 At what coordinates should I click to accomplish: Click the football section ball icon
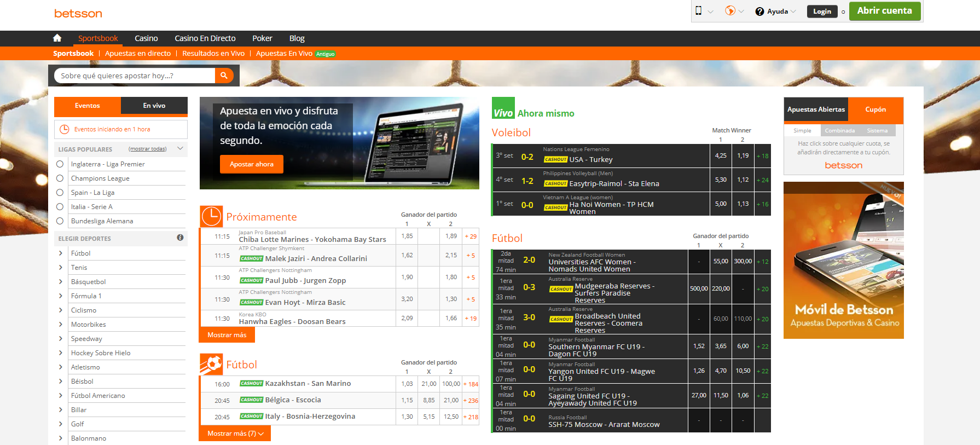pos(211,365)
